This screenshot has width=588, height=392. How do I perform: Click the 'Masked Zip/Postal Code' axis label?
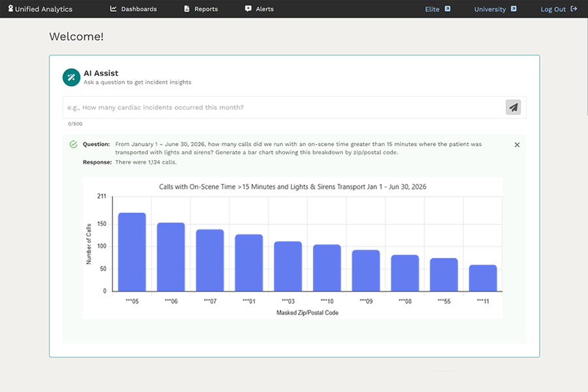point(308,312)
